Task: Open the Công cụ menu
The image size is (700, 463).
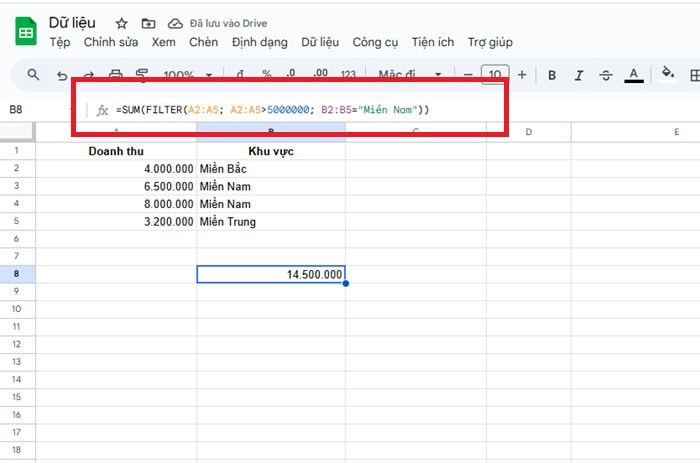Action: (375, 42)
